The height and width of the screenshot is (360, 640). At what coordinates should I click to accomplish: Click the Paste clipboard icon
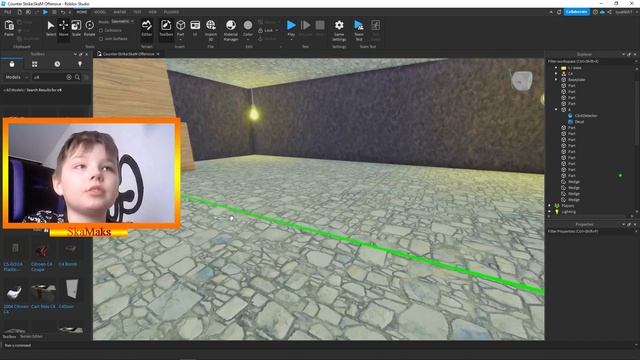click(x=9, y=26)
